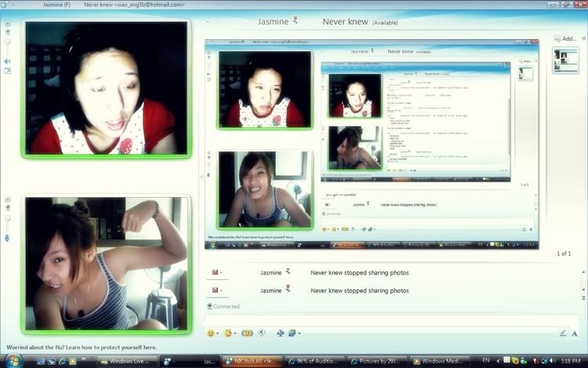588x368 pixels.
Task: Click webcam settings gear beside lower video
Action: pyautogui.click(x=8, y=208)
